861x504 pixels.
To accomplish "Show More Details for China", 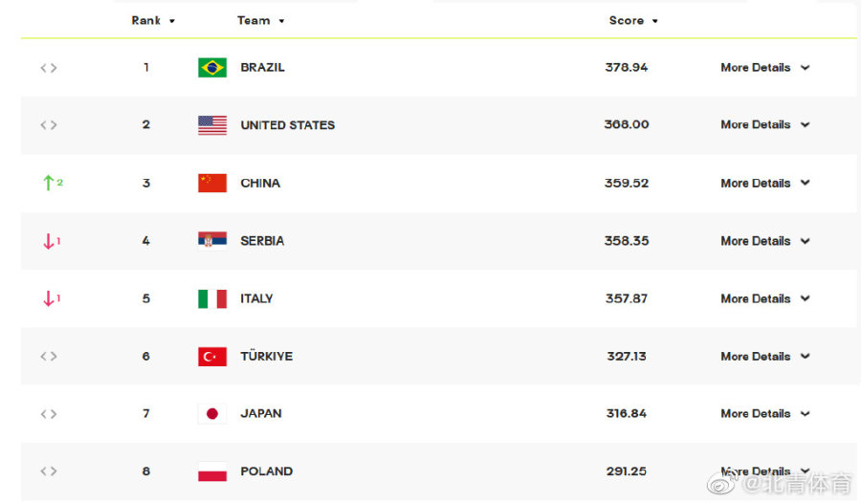I will click(764, 183).
